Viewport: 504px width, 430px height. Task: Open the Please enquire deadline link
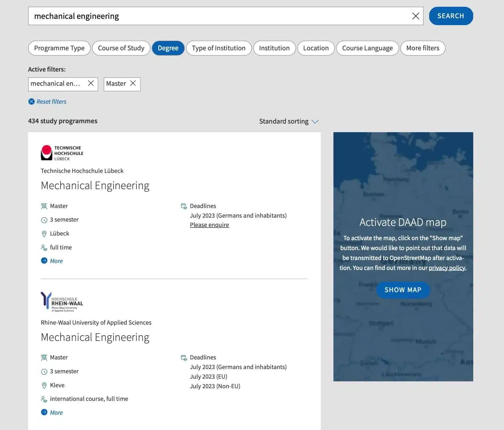(x=209, y=225)
